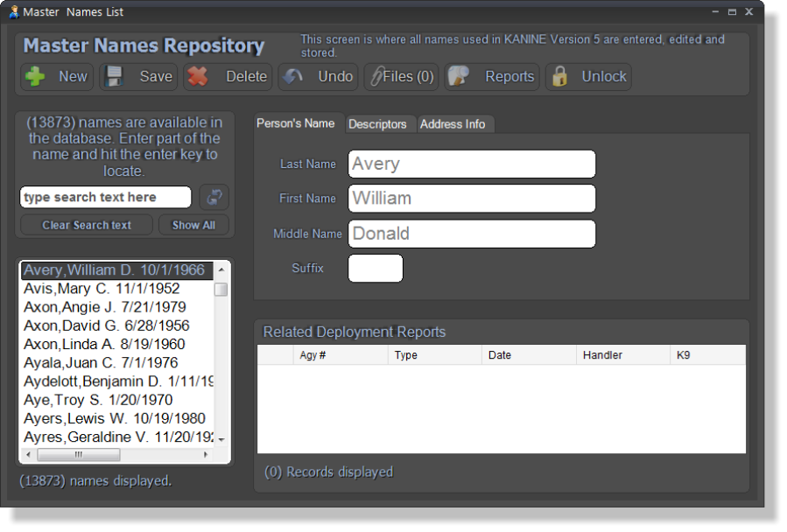Minimize the Master Names List window
The image size is (787, 532).
[715, 11]
